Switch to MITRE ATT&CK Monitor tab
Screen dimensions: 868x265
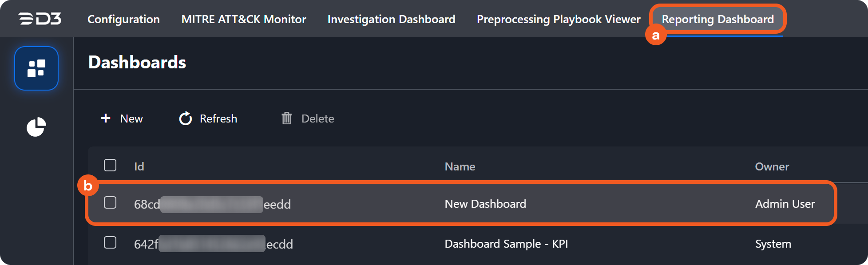click(244, 19)
